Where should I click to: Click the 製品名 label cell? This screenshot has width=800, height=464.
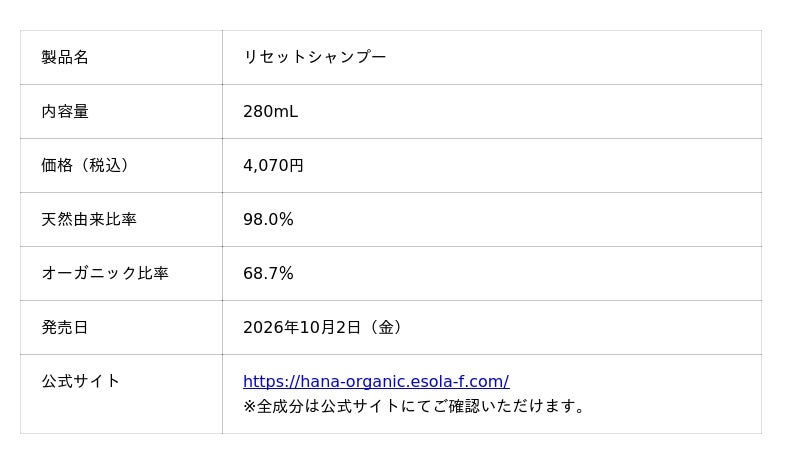121,57
